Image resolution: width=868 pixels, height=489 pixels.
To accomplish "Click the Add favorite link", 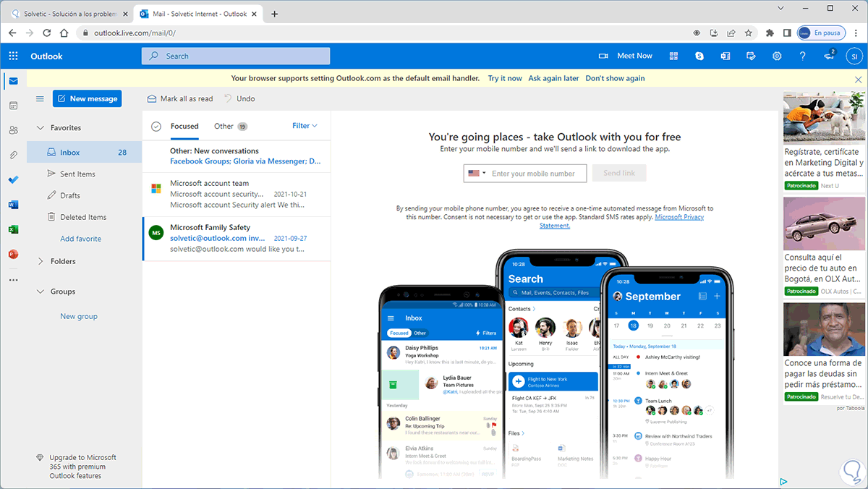I will pyautogui.click(x=80, y=239).
